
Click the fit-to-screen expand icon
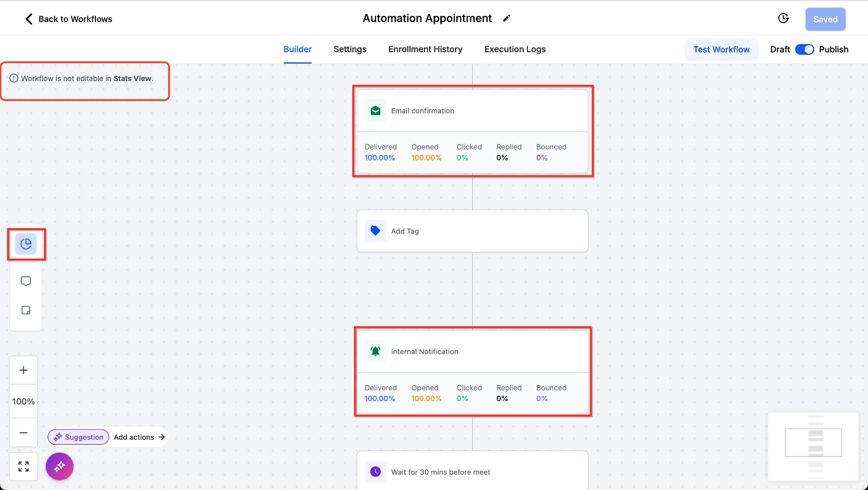pyautogui.click(x=23, y=467)
